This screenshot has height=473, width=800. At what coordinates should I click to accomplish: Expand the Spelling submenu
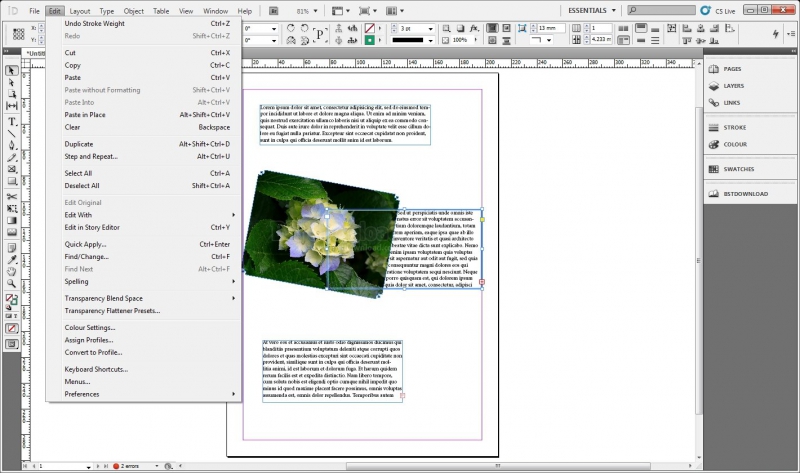coord(143,281)
